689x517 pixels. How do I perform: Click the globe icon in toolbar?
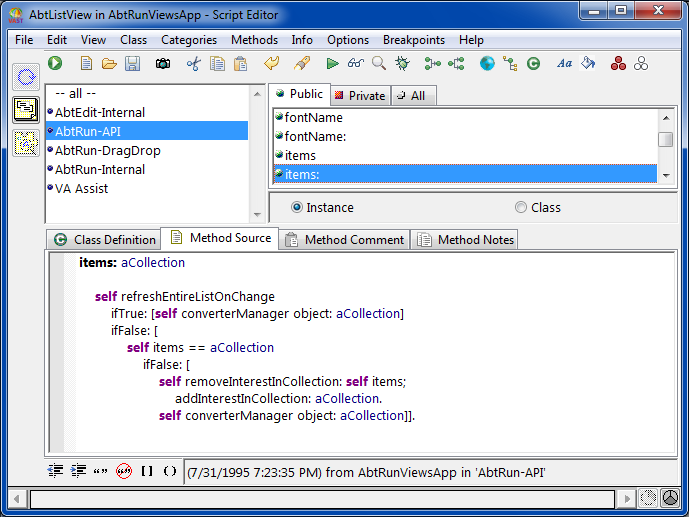(x=487, y=64)
